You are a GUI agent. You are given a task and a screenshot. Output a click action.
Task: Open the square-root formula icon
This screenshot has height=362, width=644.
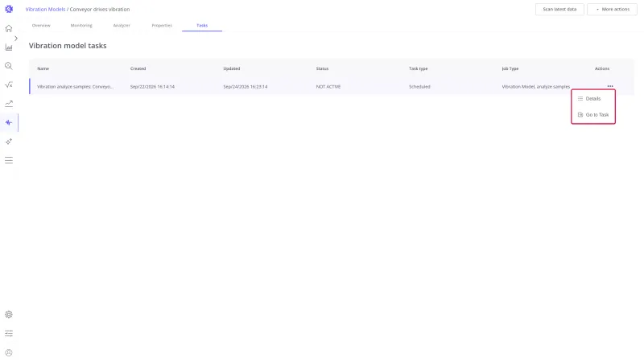point(9,85)
